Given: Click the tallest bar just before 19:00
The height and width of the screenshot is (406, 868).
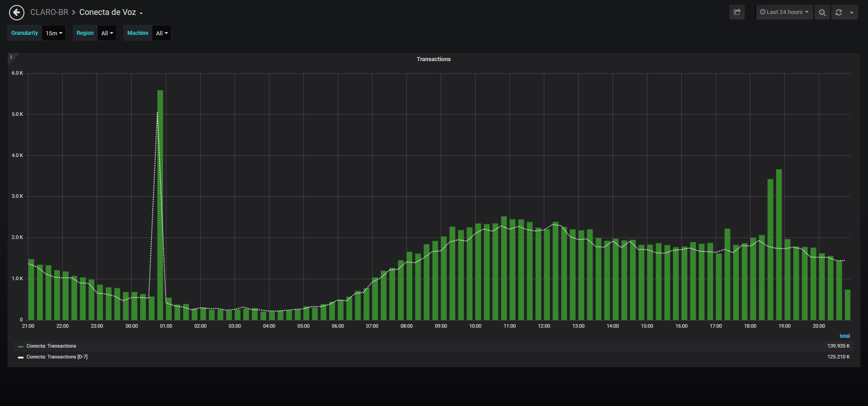Looking at the screenshot, I should [x=779, y=245].
